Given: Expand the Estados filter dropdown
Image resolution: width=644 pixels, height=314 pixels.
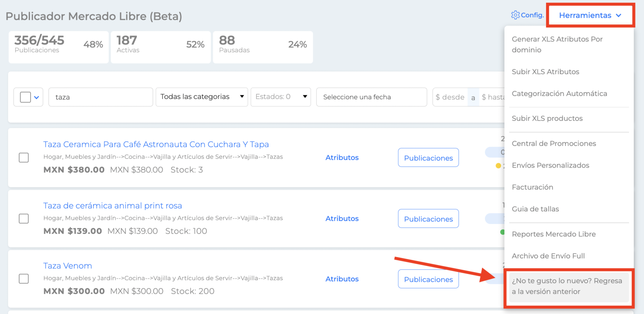Looking at the screenshot, I should [x=281, y=97].
